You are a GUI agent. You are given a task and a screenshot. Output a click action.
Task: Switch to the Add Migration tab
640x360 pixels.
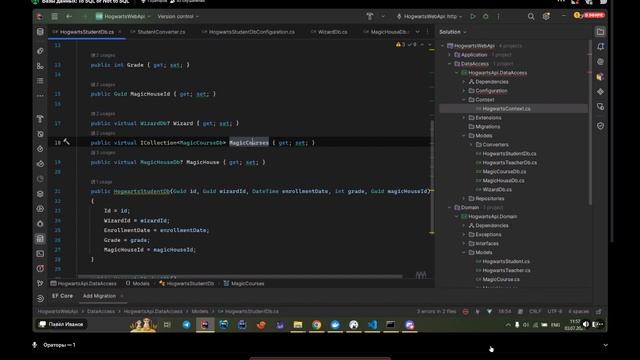[99, 296]
